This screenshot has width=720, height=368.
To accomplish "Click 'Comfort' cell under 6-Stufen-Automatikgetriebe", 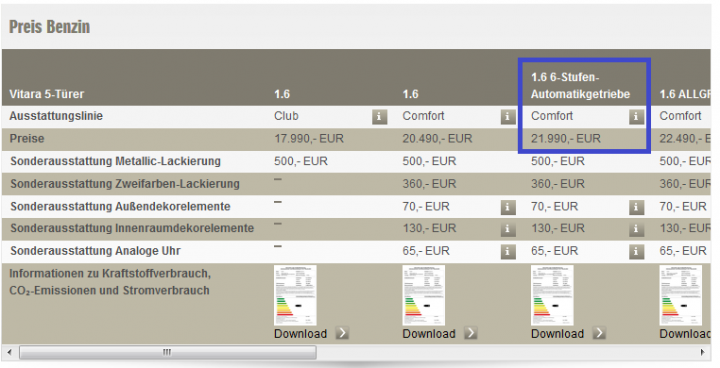I will (552, 116).
